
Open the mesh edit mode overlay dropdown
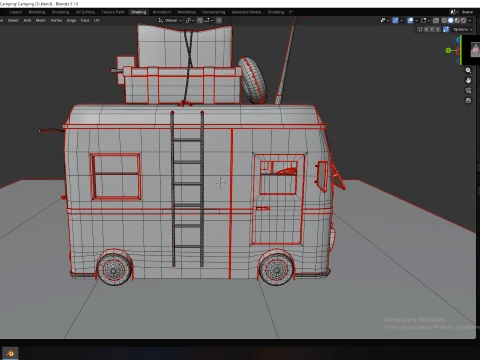point(425,20)
